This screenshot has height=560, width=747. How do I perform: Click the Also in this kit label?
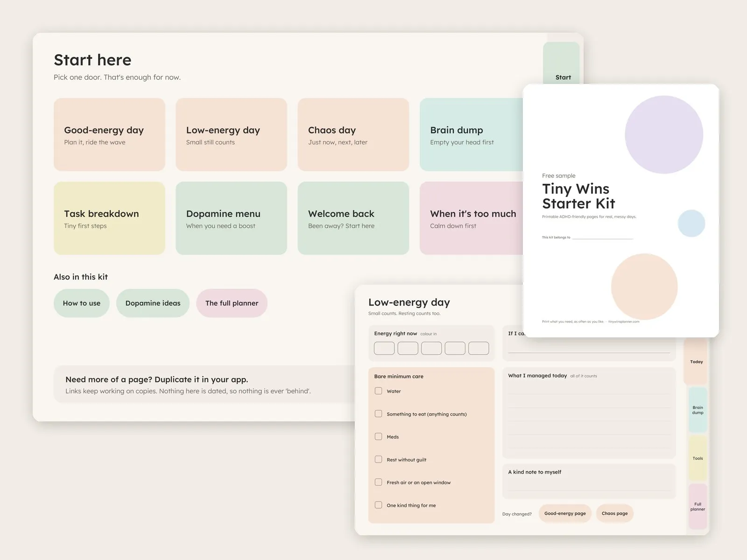point(81,277)
